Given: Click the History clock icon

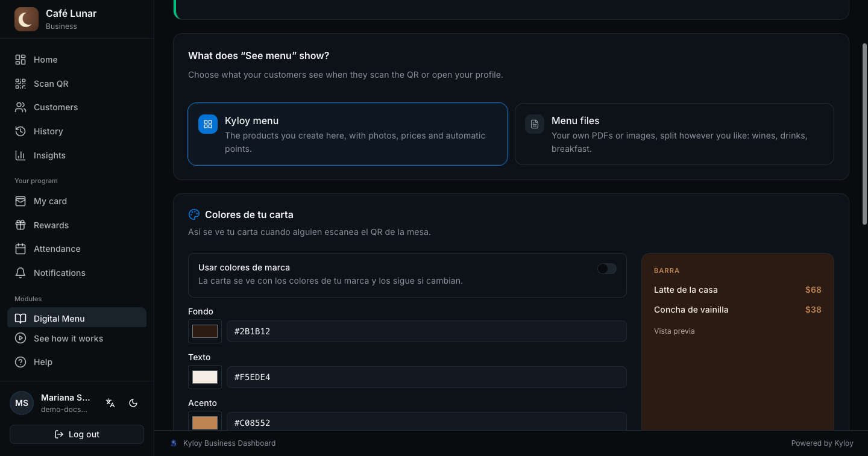Looking at the screenshot, I should point(20,131).
